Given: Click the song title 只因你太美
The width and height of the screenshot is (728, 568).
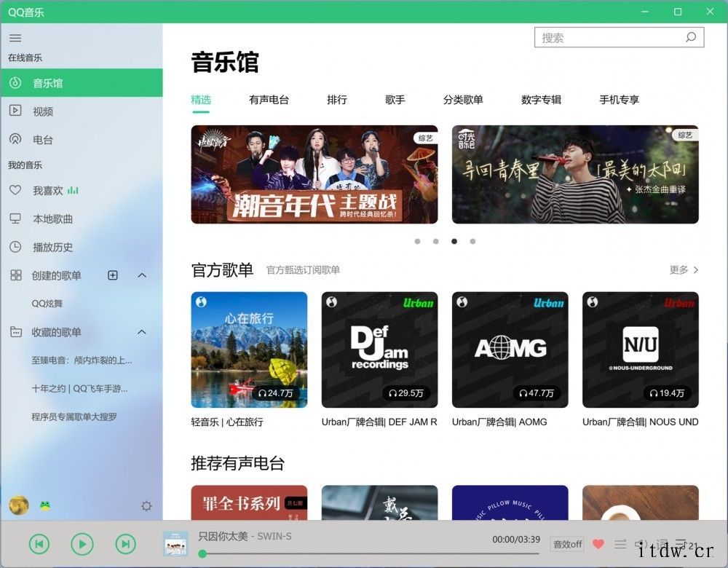Looking at the screenshot, I should (223, 536).
